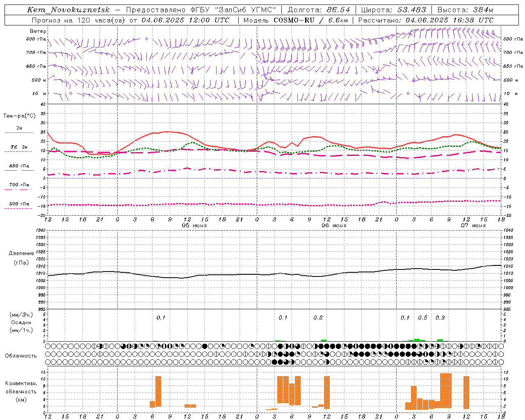Select the Td 2м dew point legend label
This screenshot has width=525, height=420.
19,147
